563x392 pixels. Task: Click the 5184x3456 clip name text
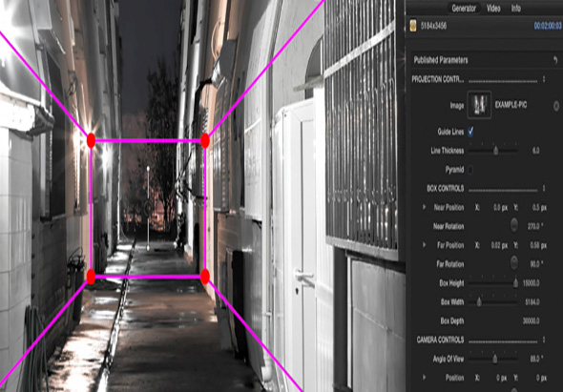(434, 26)
